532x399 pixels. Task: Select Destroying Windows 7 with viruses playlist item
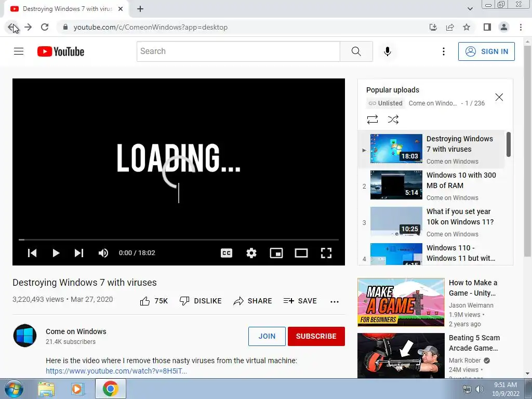[x=432, y=149]
